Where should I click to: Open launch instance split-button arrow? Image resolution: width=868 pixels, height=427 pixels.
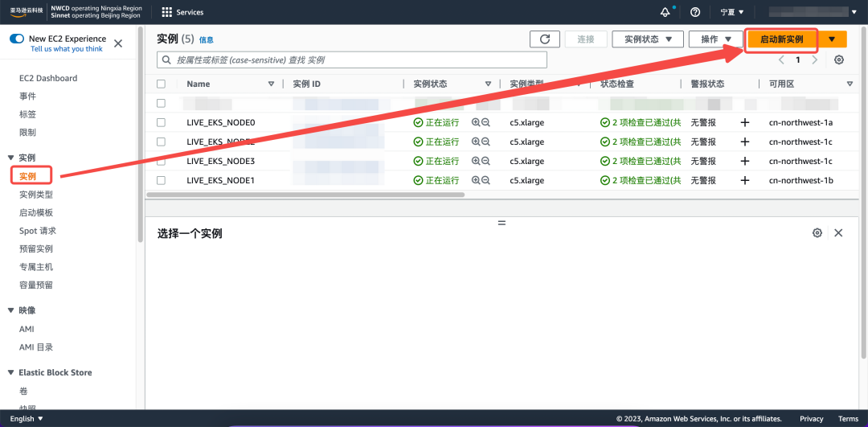[832, 39]
